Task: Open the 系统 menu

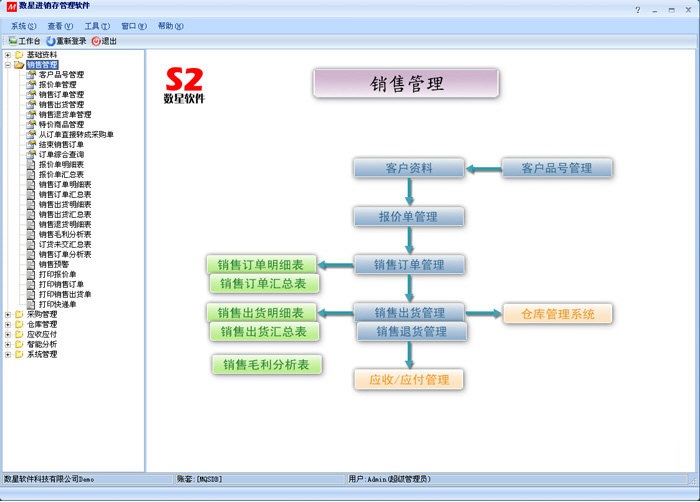Action: (24, 26)
